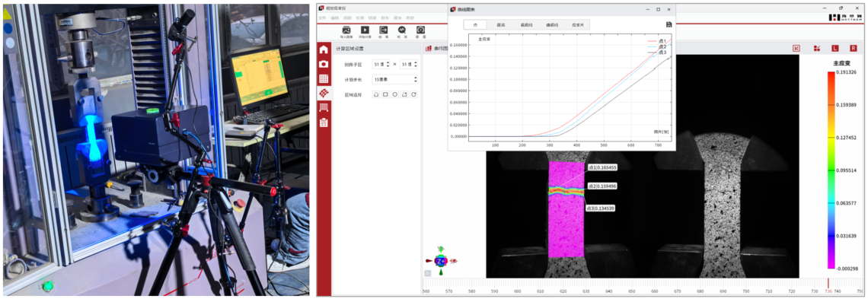This screenshot has height=302, width=868.
Task: Click the shrink-to-fit view icon
Action: point(796,49)
